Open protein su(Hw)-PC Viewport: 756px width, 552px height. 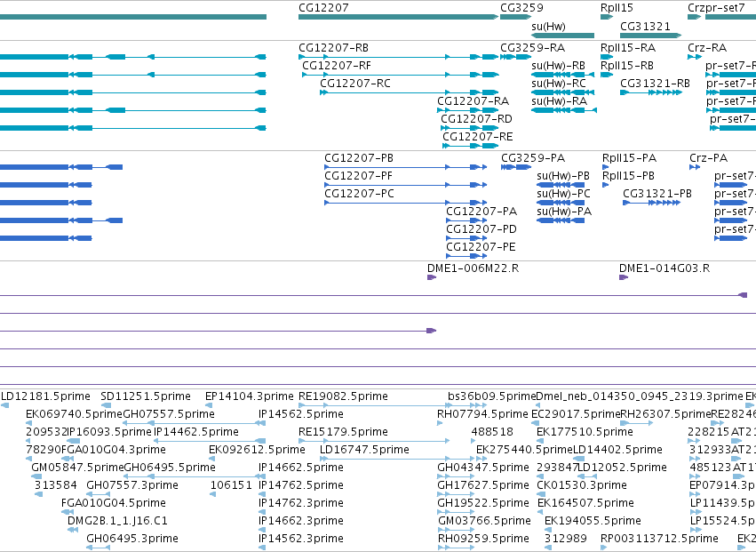tap(563, 195)
